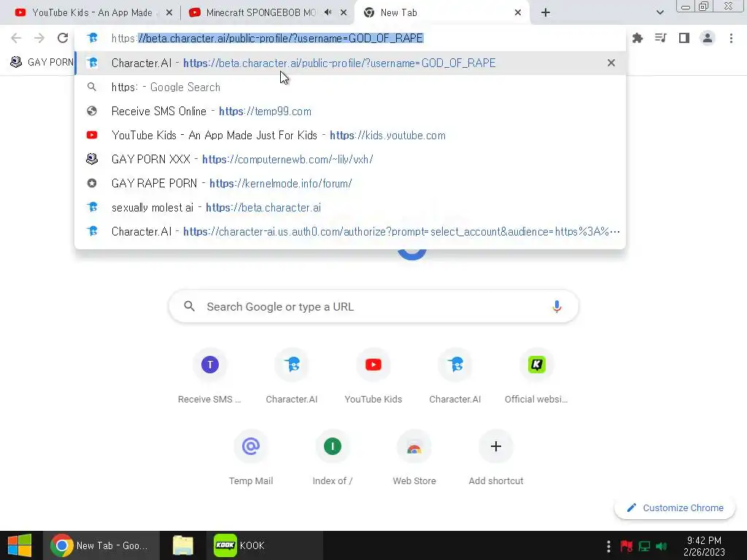Open the Character.AI shortcut beside Official website
747x560 pixels.
pos(455,376)
